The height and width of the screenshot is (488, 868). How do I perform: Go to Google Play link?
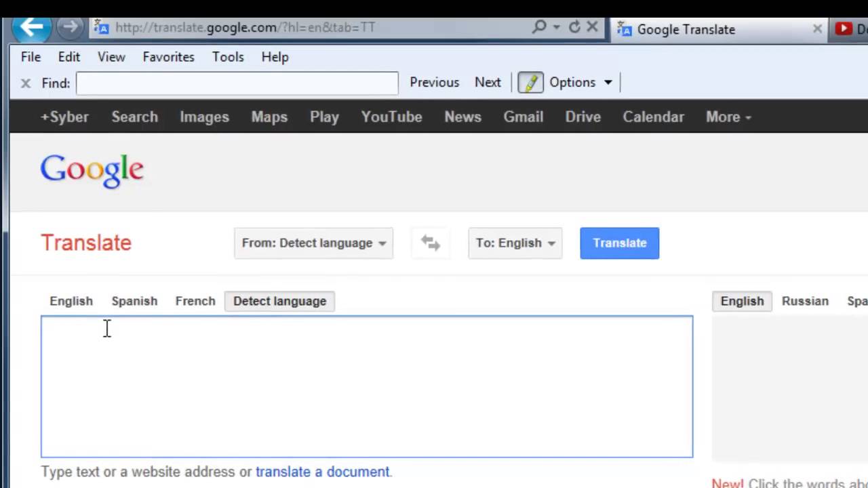(324, 117)
